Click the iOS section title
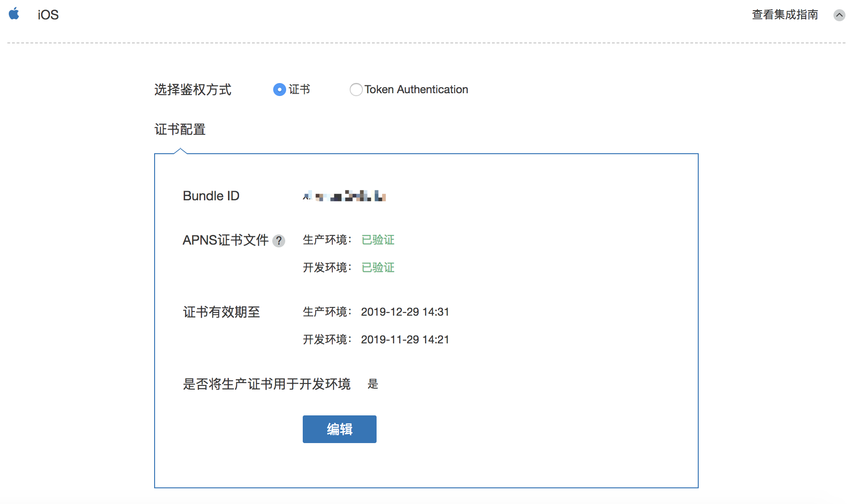This screenshot has width=851, height=504. tap(48, 15)
